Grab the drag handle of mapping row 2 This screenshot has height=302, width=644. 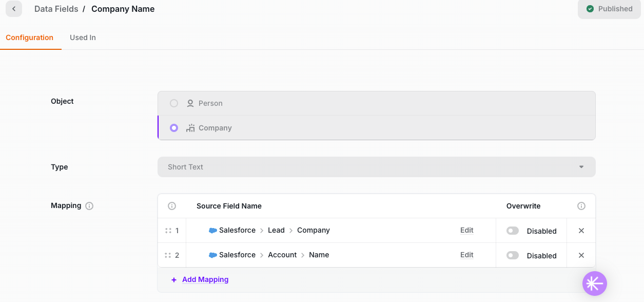(168, 255)
